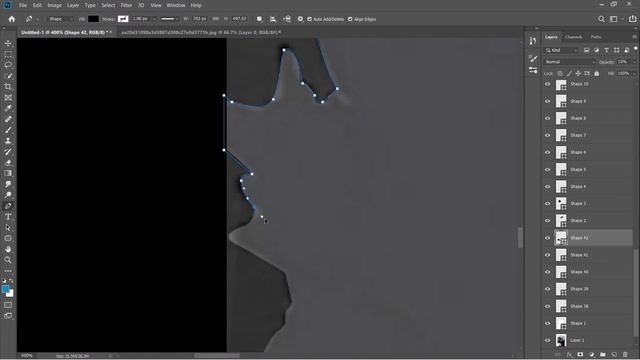Lock all with padlock icon
The image size is (640, 360).
tap(596, 73)
